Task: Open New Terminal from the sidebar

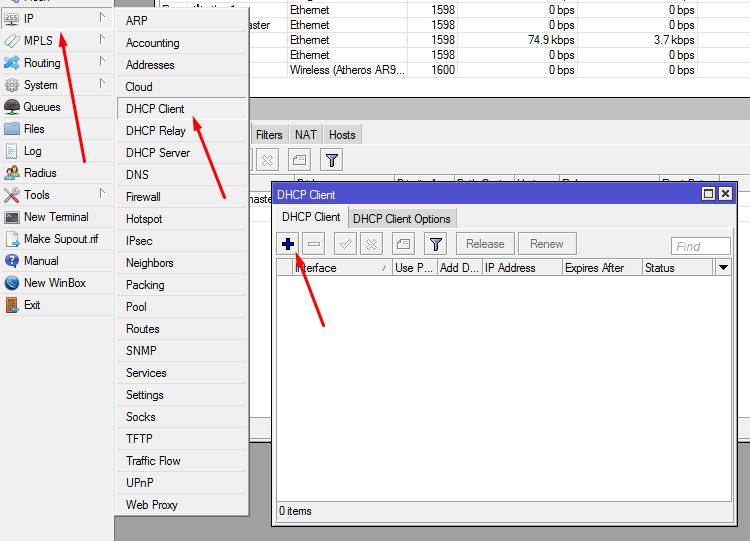Action: point(56,217)
